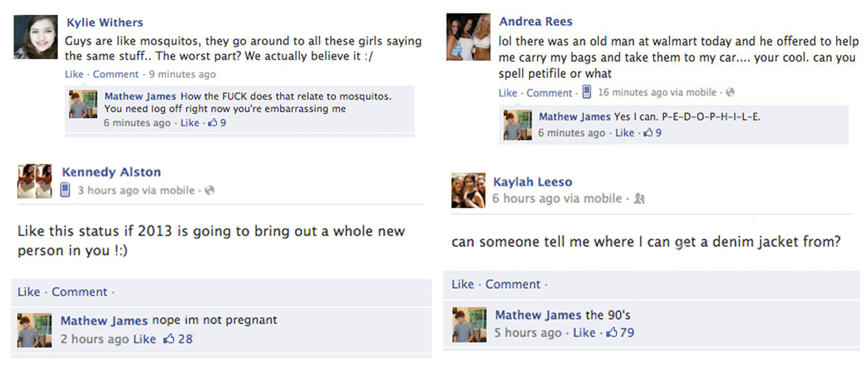Viewport: 868px width, 368px height.
Task: Click the thumbs-up icon showing 28 likes
Action: (x=169, y=338)
